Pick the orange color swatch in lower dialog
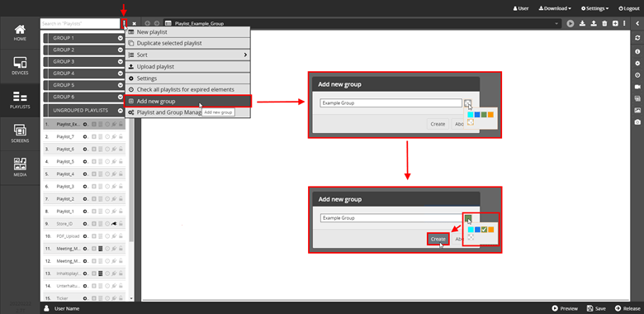 click(x=490, y=230)
